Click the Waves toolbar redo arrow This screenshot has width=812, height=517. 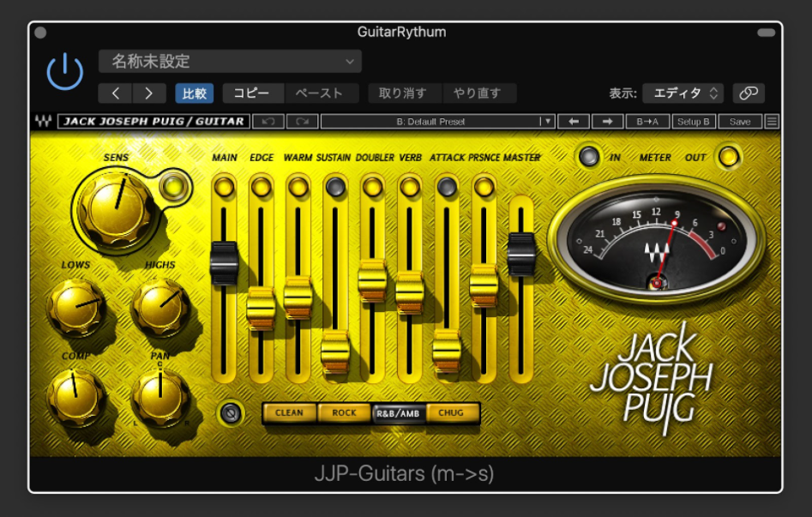click(303, 121)
